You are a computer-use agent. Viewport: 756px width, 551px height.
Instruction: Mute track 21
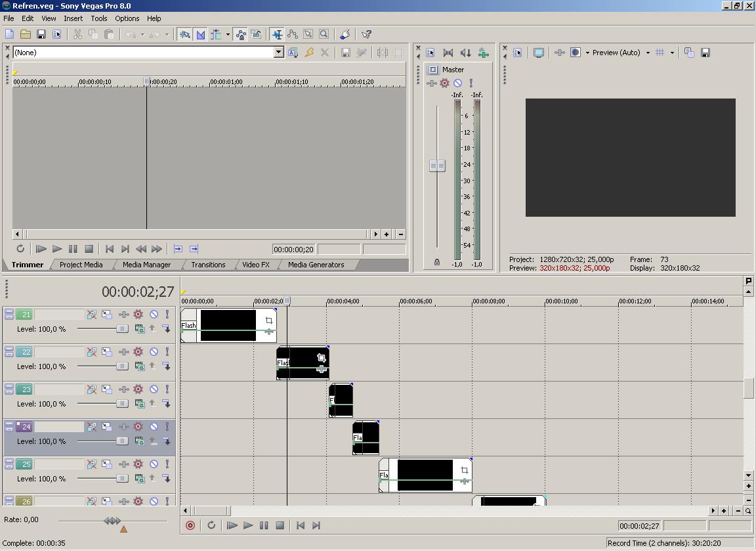(154, 314)
